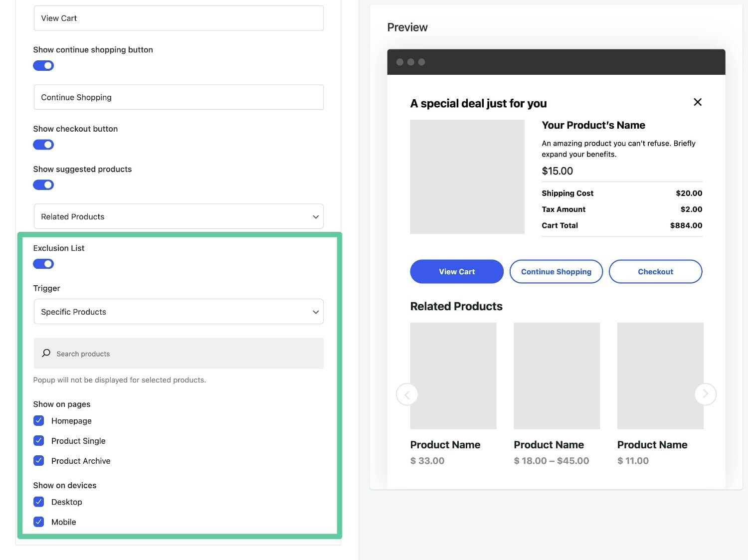Click the Show on pages label

coord(62,404)
